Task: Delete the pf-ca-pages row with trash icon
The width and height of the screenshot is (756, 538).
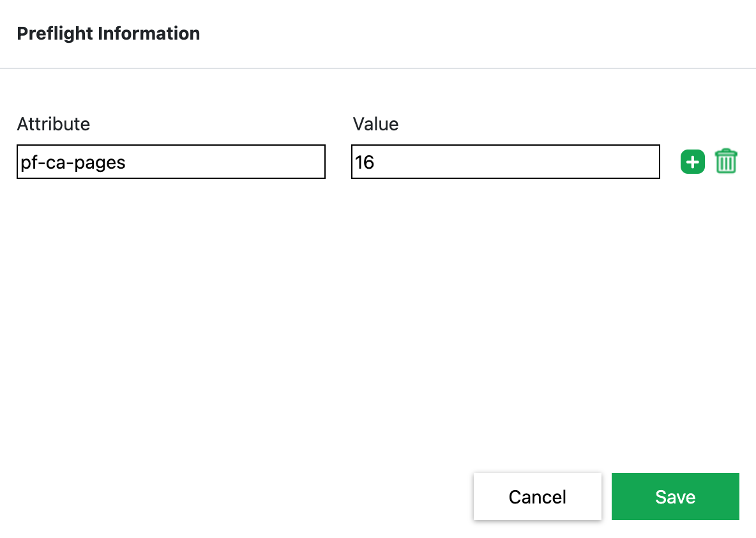Action: click(726, 162)
